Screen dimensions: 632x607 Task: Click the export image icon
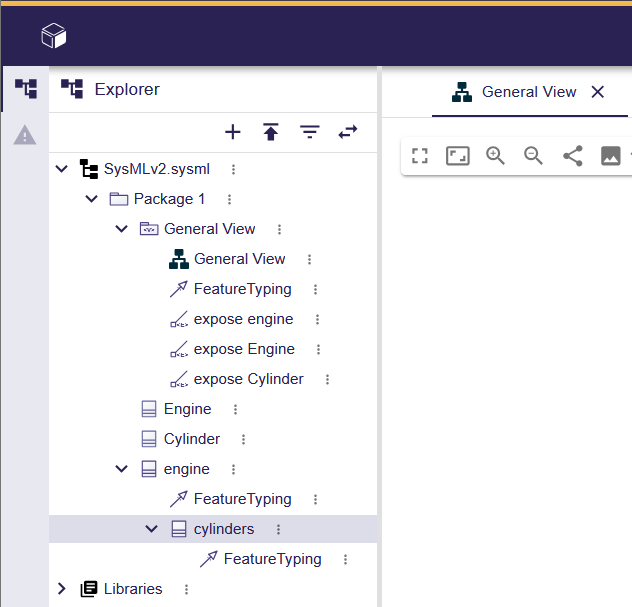[610, 156]
